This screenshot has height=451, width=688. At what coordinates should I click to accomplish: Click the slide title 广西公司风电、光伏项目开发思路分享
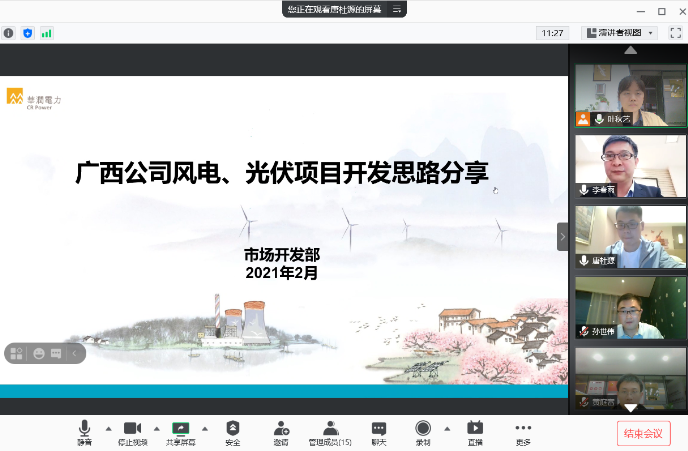tap(282, 172)
